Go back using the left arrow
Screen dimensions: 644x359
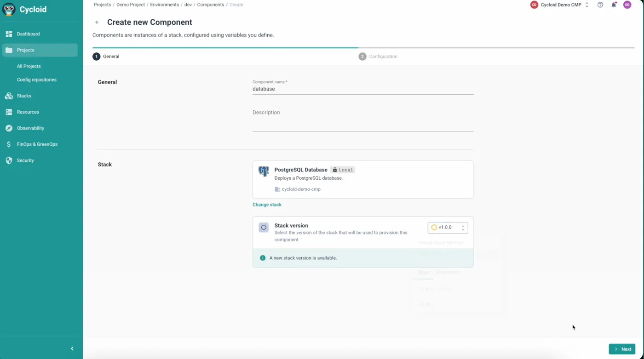point(97,22)
